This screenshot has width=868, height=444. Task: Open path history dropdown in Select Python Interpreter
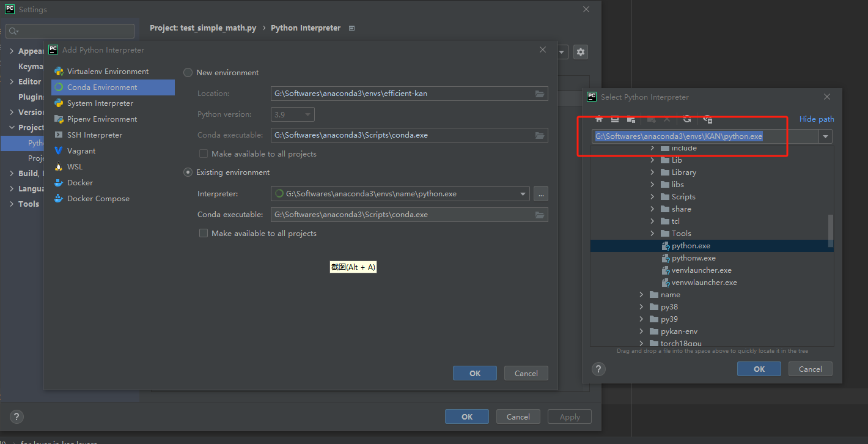click(826, 136)
